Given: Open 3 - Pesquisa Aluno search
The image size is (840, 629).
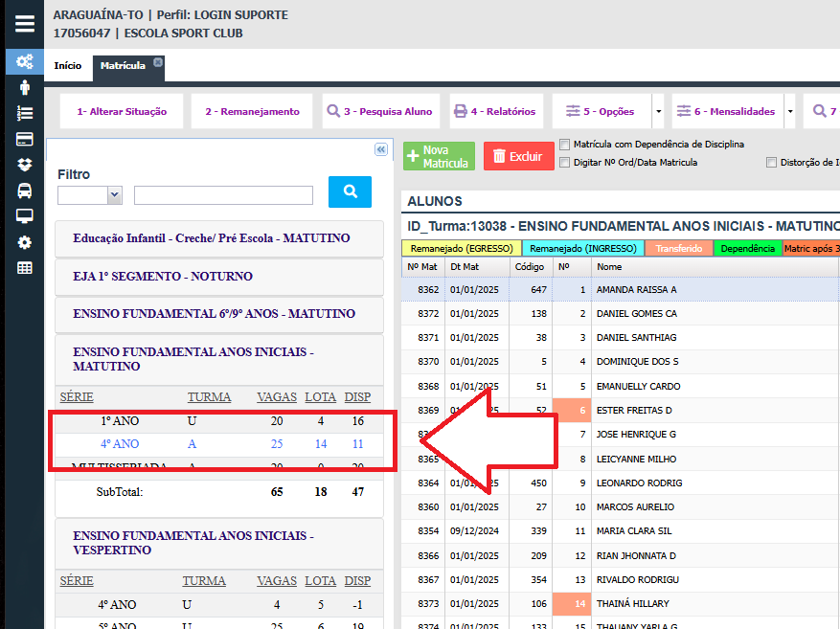Looking at the screenshot, I should coord(380,111).
